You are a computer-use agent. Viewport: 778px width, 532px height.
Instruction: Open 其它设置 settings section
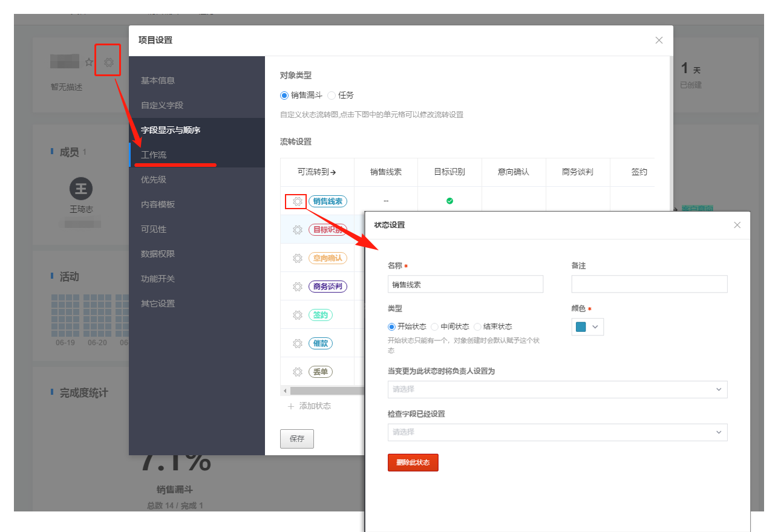[197, 303]
